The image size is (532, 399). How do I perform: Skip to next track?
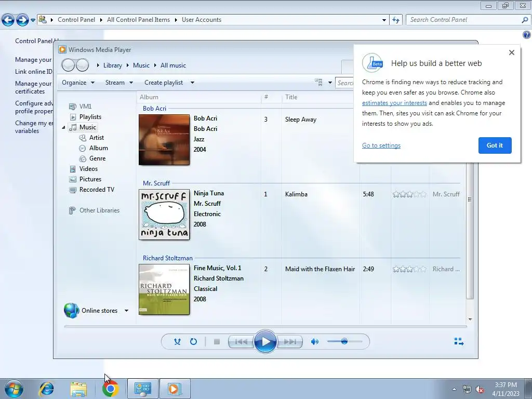289,342
